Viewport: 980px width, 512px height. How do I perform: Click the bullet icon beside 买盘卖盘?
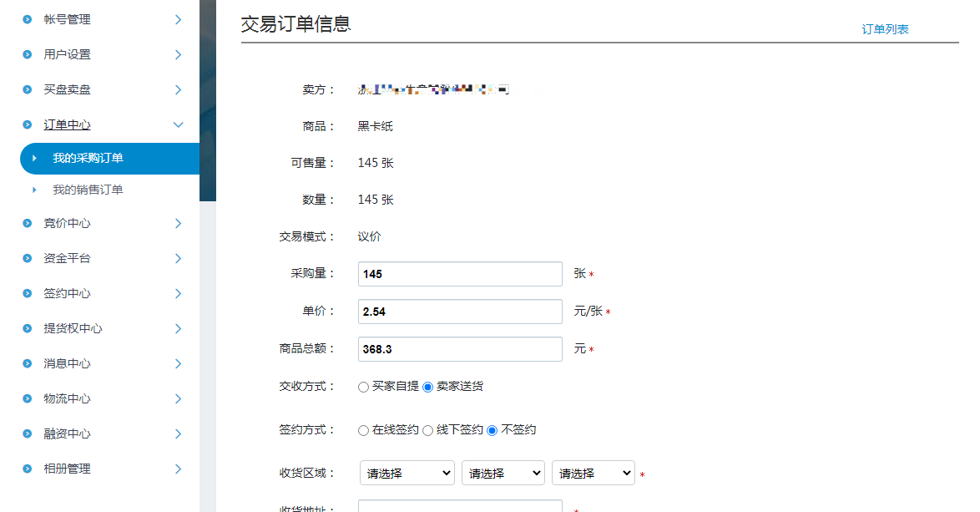(x=28, y=89)
